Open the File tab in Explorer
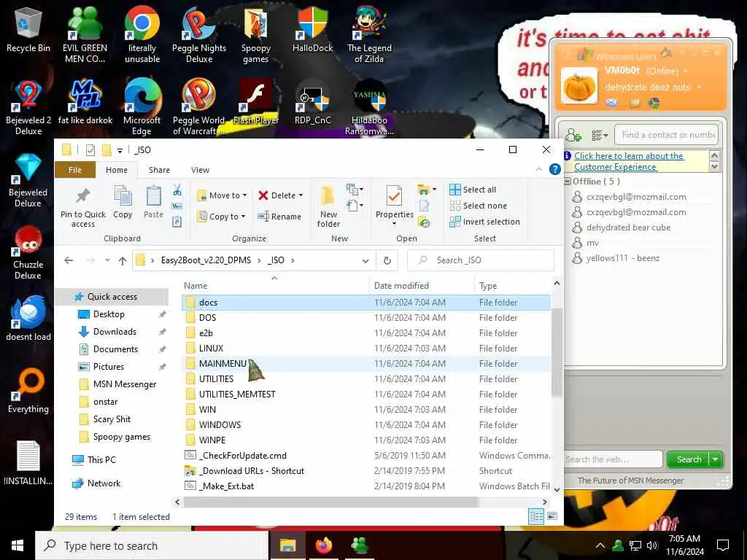 coord(75,170)
